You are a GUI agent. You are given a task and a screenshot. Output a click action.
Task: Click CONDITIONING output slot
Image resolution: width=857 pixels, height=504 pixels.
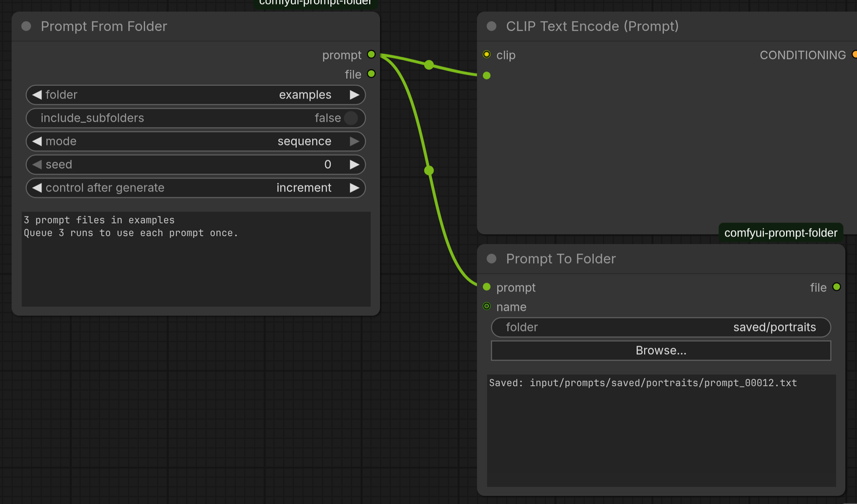[x=854, y=54]
